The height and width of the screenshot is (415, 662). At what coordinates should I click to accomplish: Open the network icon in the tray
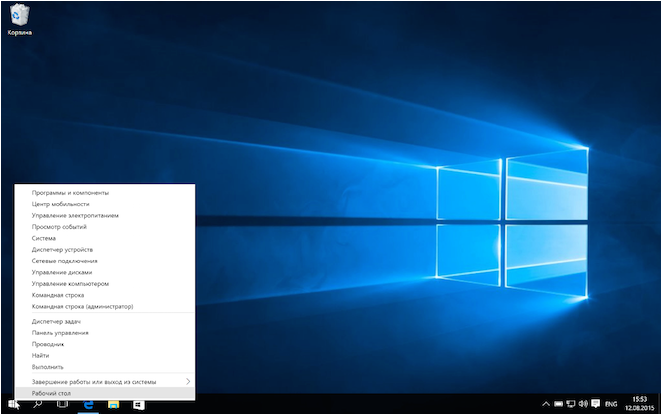(x=571, y=404)
